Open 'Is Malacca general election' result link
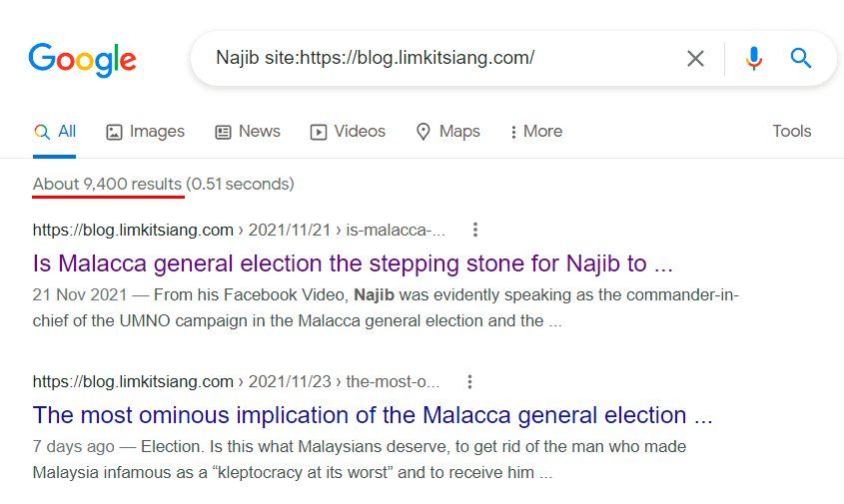Image resolution: width=844 pixels, height=504 pixels. [353, 263]
